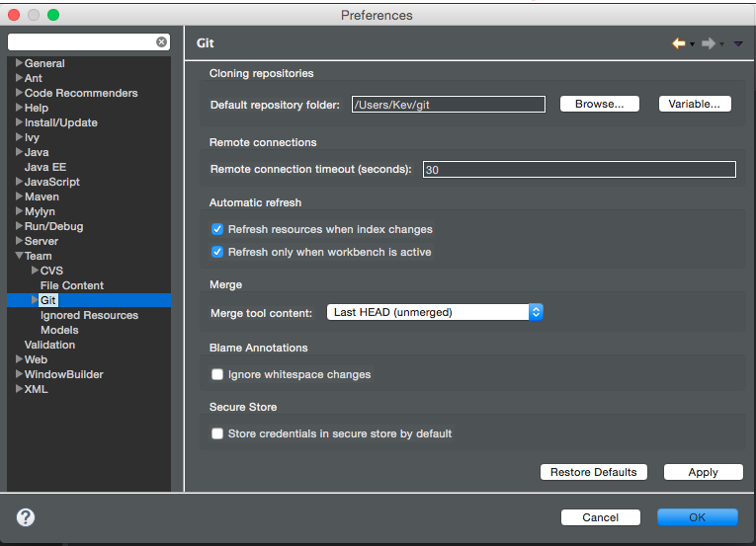Expand the Ivy node
This screenshot has width=756, height=546.
click(20, 137)
